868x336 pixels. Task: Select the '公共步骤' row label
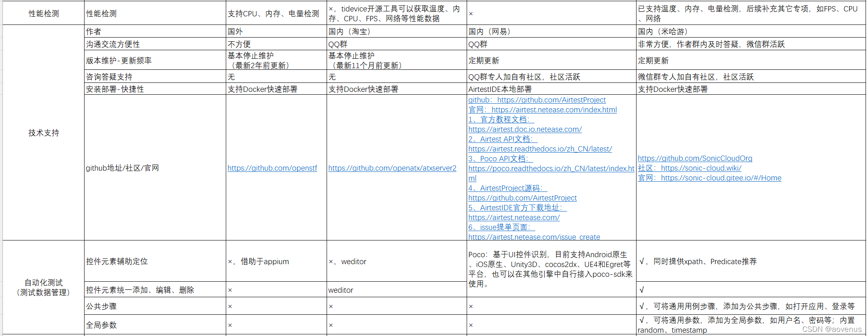click(x=155, y=306)
